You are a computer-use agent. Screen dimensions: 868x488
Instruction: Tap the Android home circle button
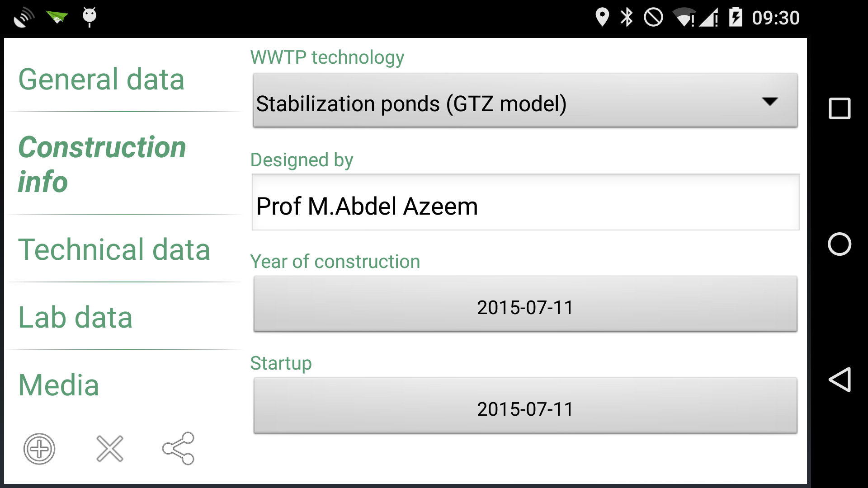pyautogui.click(x=840, y=244)
